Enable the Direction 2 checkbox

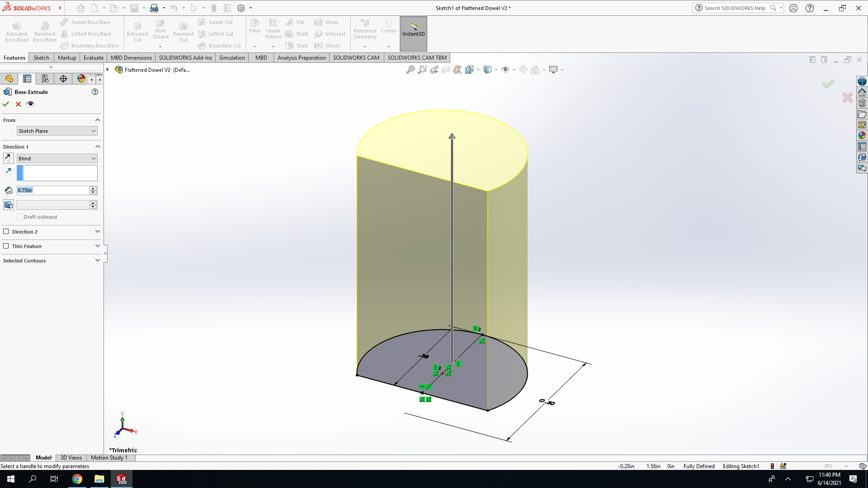[6, 231]
